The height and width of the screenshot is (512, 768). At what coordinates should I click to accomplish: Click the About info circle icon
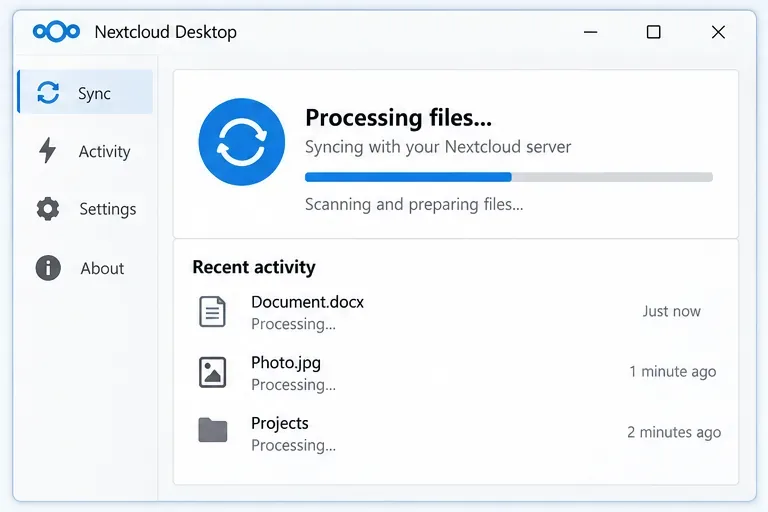pos(48,268)
